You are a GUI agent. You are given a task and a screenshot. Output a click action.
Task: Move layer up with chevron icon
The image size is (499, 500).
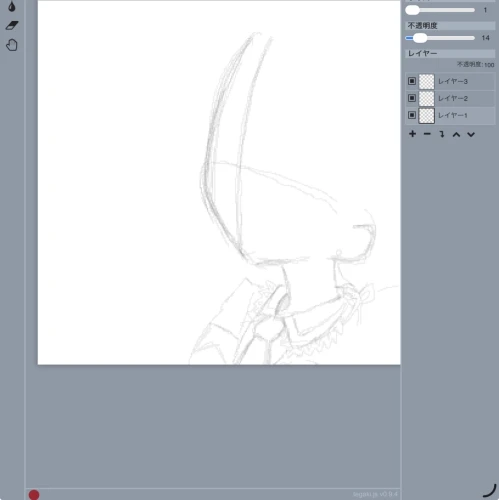pyautogui.click(x=456, y=134)
